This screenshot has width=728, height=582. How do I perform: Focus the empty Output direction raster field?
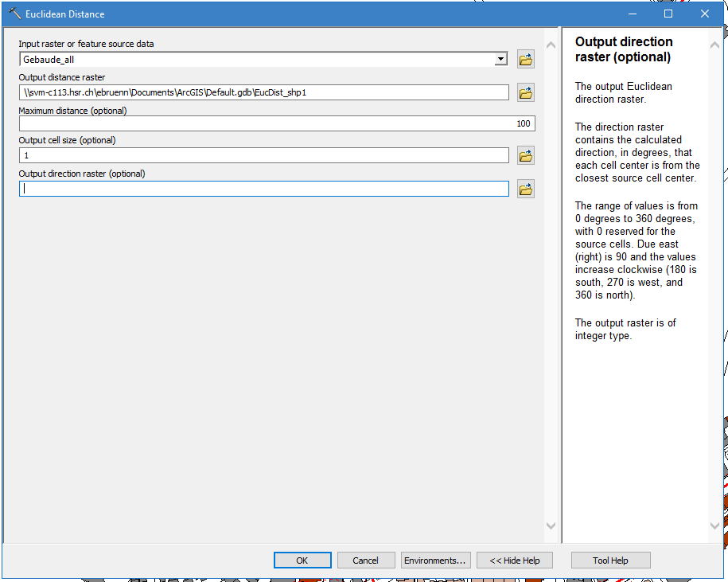tap(263, 189)
